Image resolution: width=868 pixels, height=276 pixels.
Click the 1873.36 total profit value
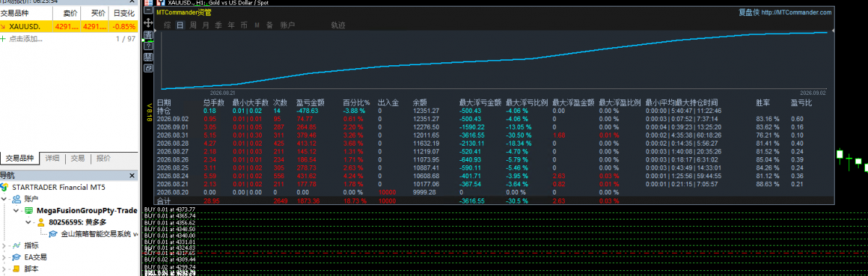point(308,200)
